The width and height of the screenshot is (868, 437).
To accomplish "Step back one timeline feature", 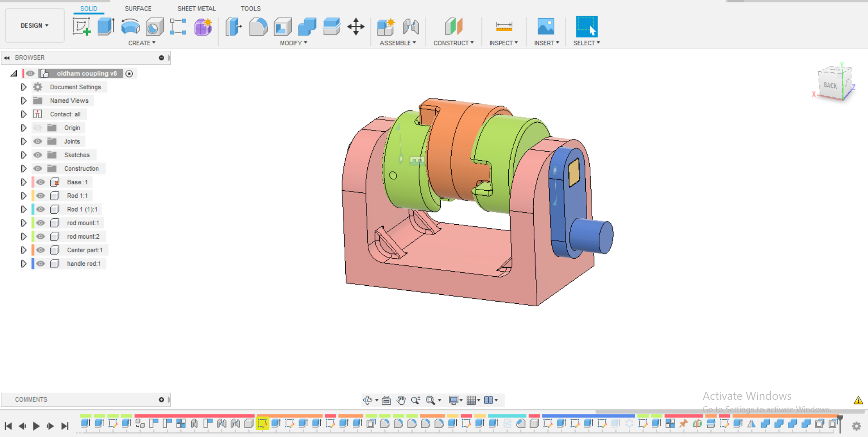I will click(x=22, y=426).
